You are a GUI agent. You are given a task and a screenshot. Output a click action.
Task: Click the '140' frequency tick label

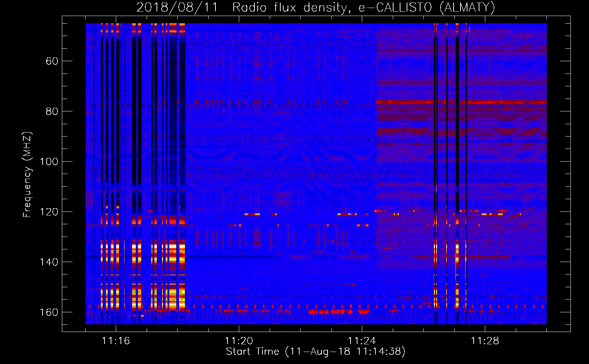(x=49, y=262)
